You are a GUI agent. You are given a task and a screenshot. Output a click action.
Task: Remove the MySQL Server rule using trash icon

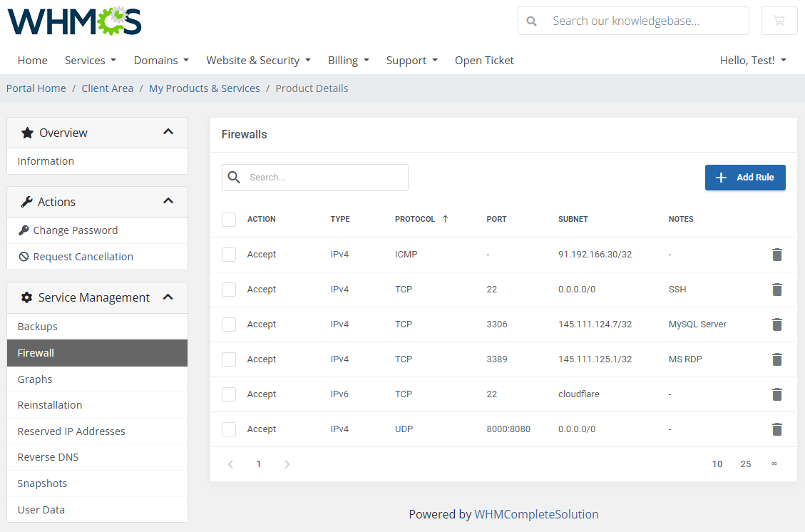tap(777, 324)
